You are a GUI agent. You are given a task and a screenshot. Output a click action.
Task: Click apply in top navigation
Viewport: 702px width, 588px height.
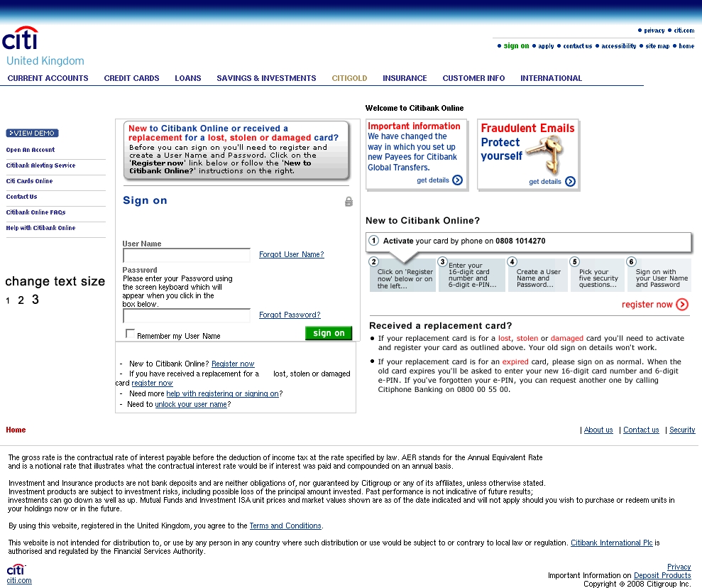point(546,45)
